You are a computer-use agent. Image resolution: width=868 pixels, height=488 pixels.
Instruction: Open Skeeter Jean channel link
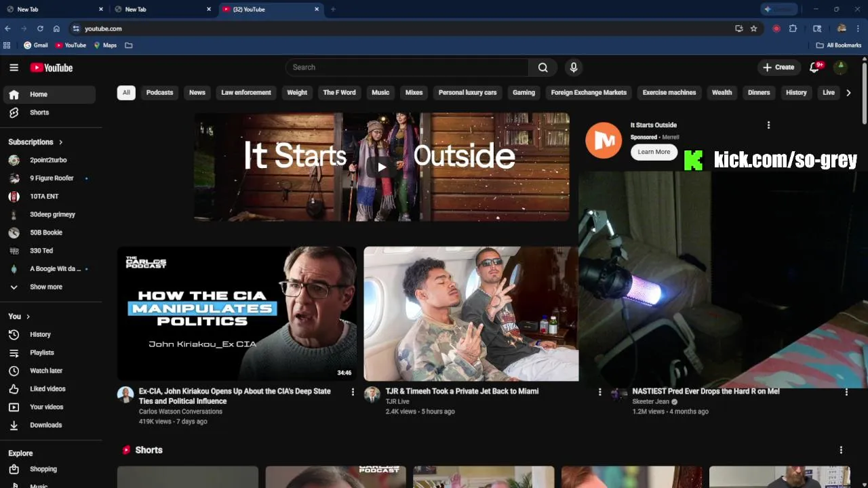651,401
